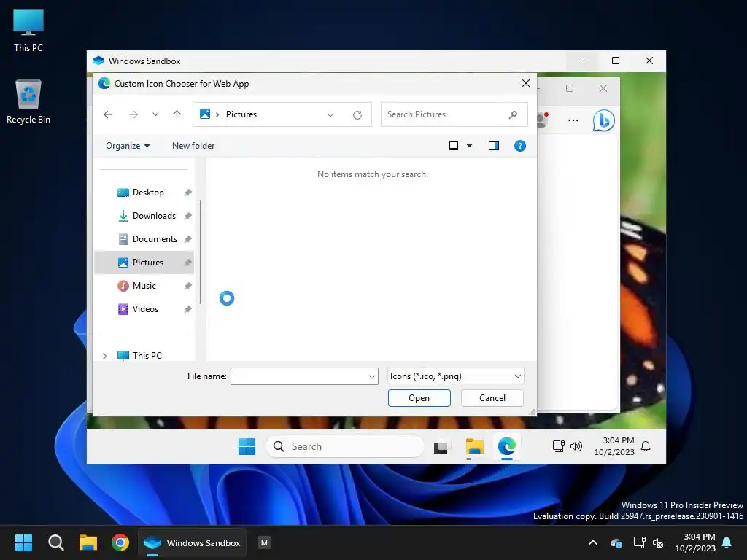This screenshot has height=560, width=747.
Task: Open Edge's three-dot settings menu
Action: (573, 120)
